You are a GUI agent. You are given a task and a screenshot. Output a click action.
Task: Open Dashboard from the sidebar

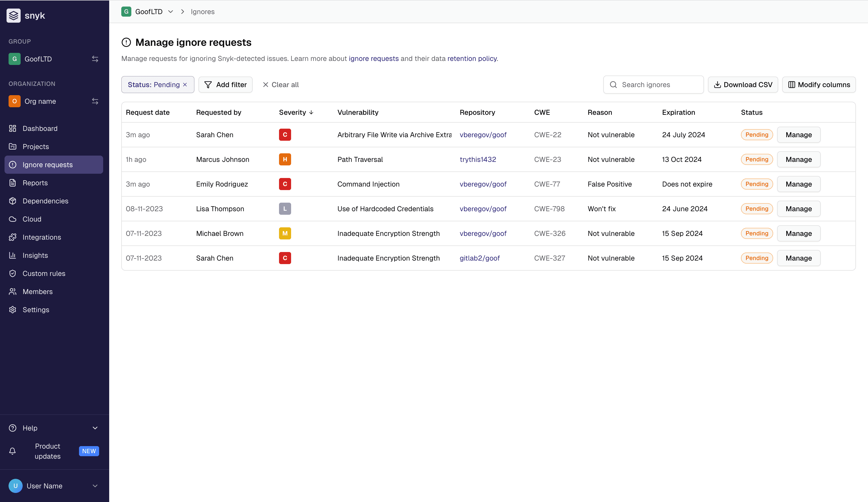coord(54,128)
